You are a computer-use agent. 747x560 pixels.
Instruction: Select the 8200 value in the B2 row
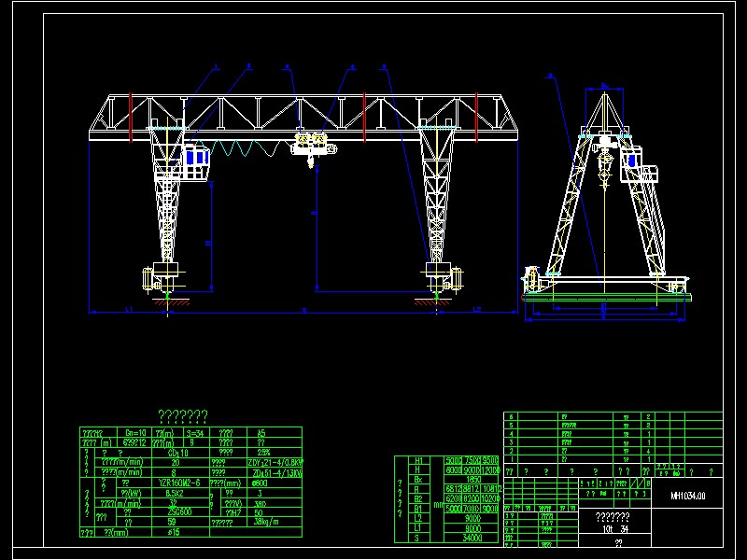tap(472, 498)
